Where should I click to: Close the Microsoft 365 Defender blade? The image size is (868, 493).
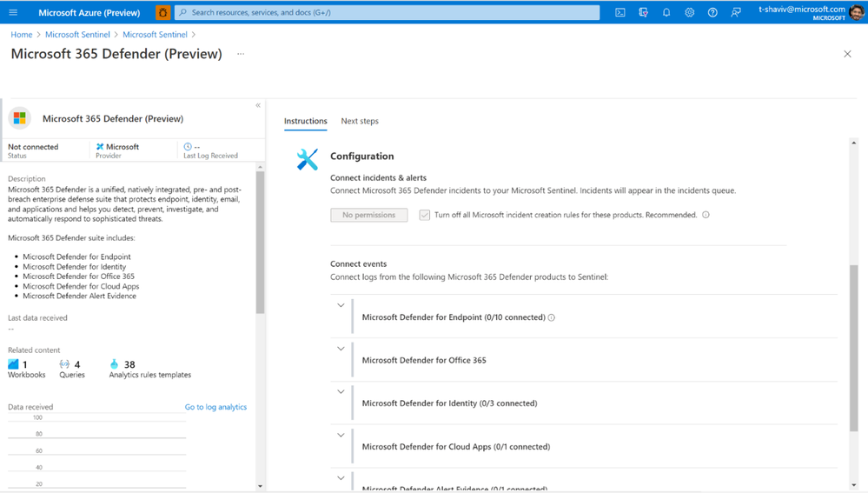click(x=847, y=54)
